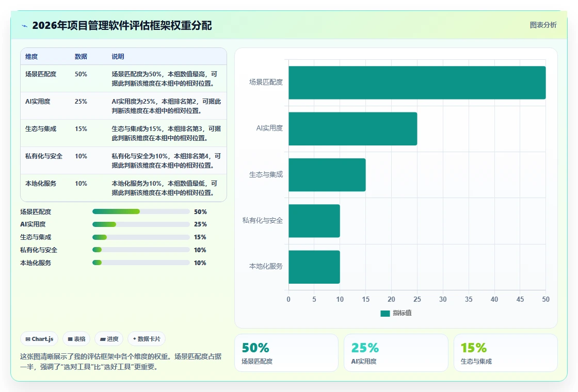The image size is (578, 392).
Task: Click the 50% 场景匹配度 data card
Action: pyautogui.click(x=286, y=353)
